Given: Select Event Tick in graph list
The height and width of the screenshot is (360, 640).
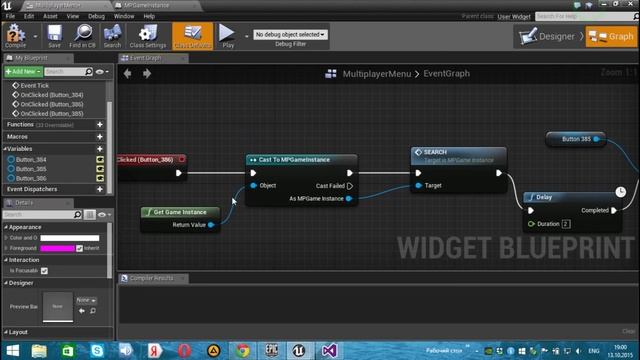Looking at the screenshot, I should 34,86.
